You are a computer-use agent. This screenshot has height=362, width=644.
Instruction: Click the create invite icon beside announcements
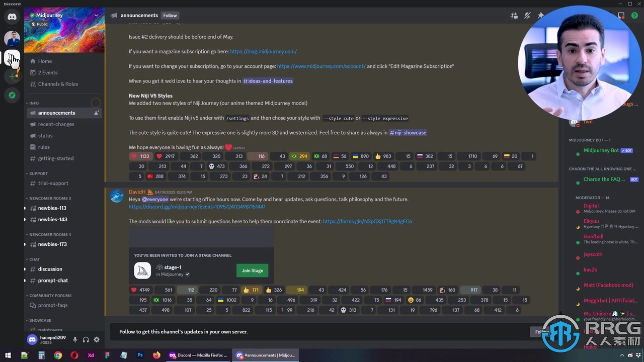pyautogui.click(x=96, y=113)
